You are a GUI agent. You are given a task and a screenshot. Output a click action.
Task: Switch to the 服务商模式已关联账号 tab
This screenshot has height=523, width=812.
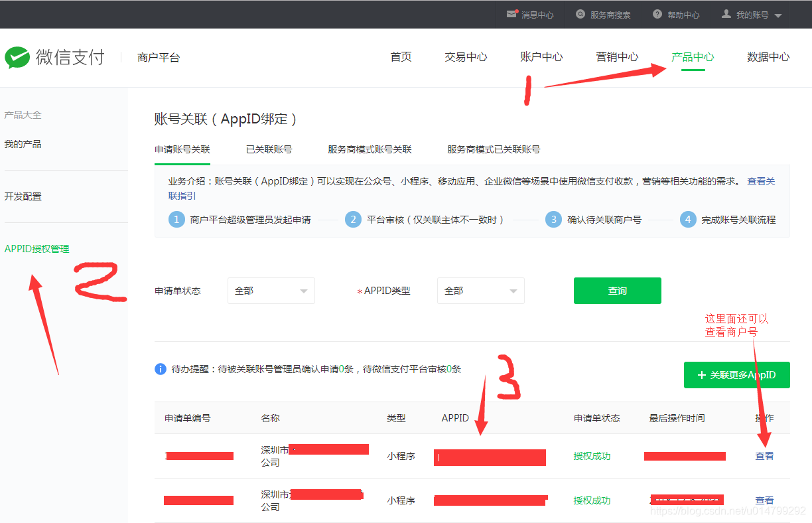(494, 149)
